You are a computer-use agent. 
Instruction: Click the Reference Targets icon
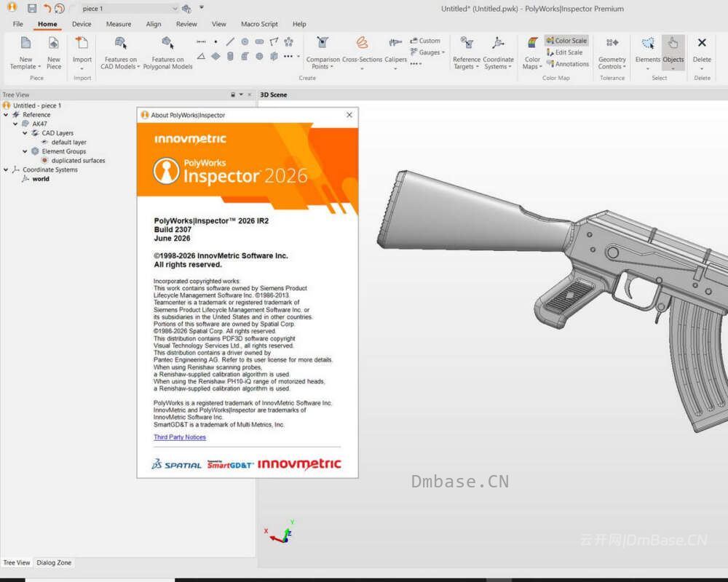point(467,43)
